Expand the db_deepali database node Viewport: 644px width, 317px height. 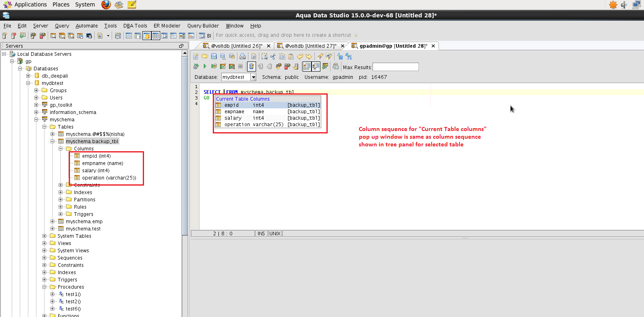pyautogui.click(x=28, y=76)
